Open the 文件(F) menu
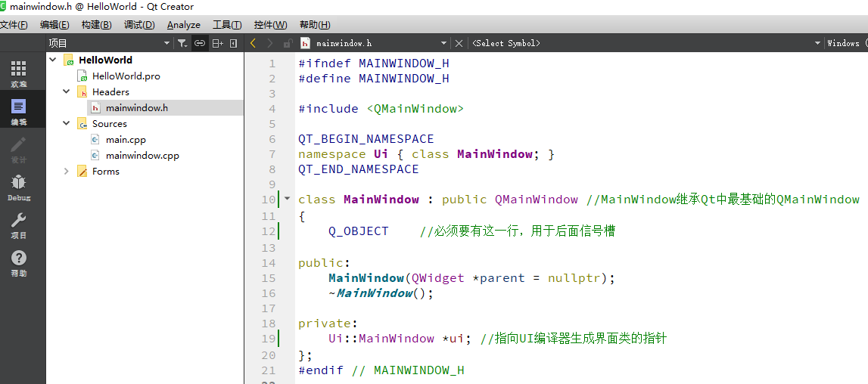The height and width of the screenshot is (384, 868). point(14,25)
